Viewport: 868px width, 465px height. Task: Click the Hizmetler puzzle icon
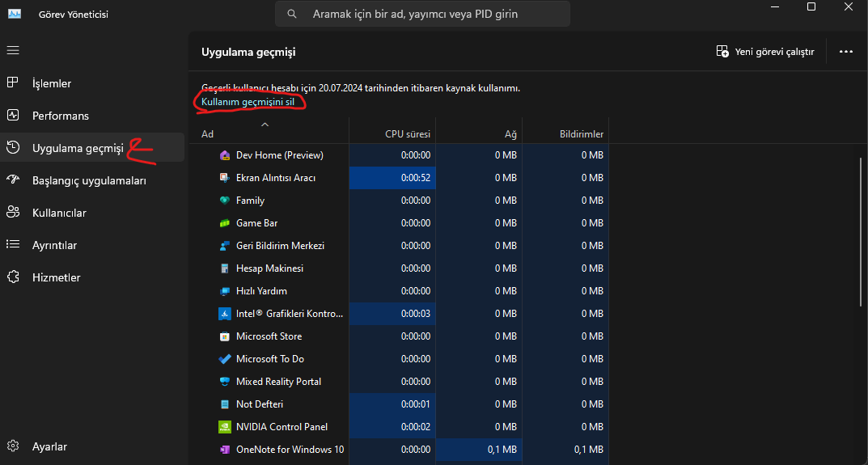click(13, 277)
